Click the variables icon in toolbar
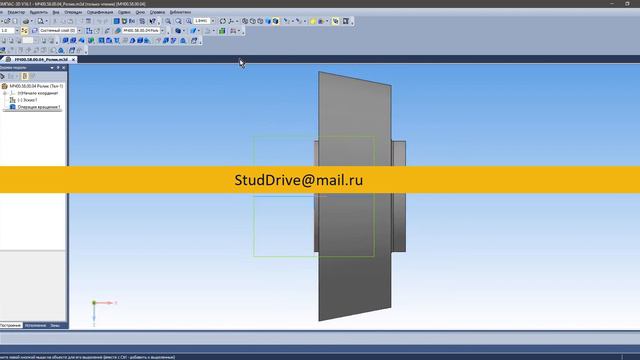The image size is (640, 360). (x=132, y=21)
